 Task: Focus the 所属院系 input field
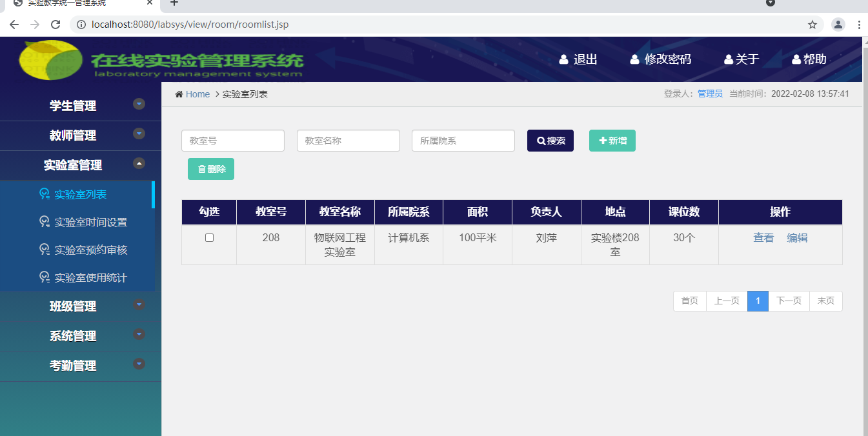(x=463, y=141)
